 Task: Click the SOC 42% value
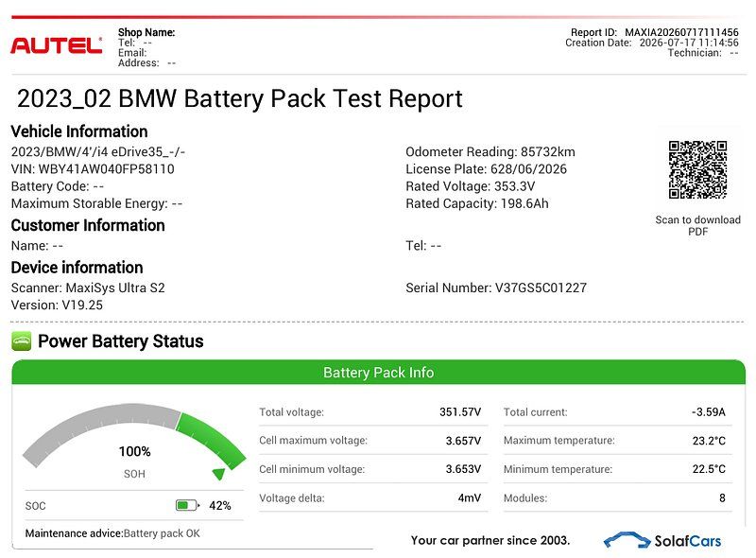220,505
